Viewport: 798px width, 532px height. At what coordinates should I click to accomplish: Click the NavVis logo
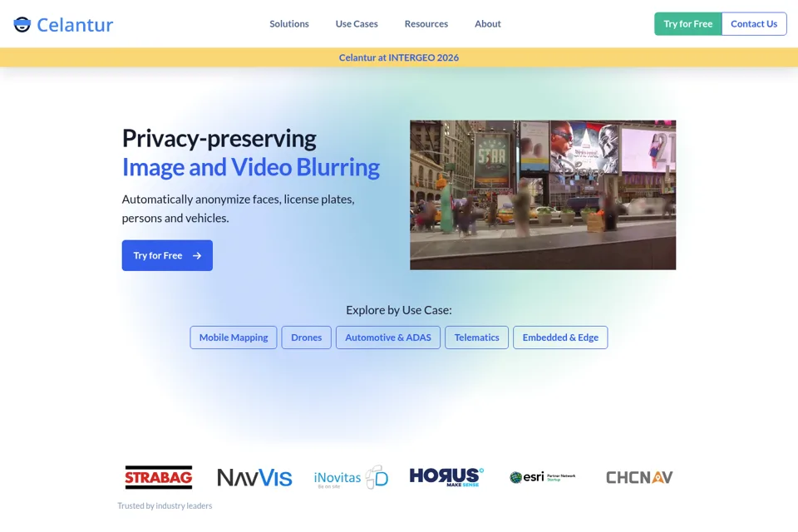point(254,477)
